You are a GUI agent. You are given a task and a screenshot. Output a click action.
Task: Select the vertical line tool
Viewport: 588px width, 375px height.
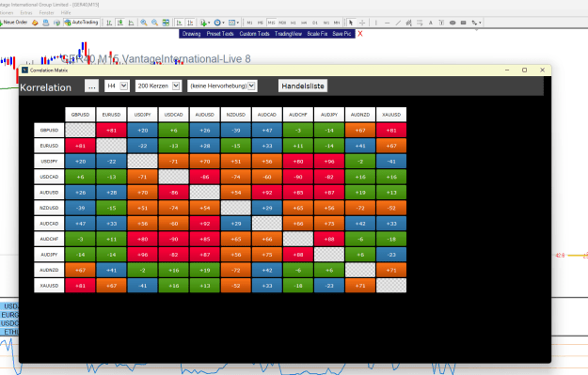tap(376, 23)
